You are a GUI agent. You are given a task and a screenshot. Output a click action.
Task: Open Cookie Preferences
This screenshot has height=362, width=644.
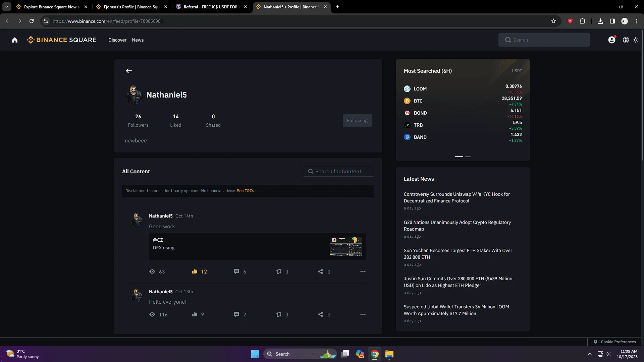click(x=614, y=342)
